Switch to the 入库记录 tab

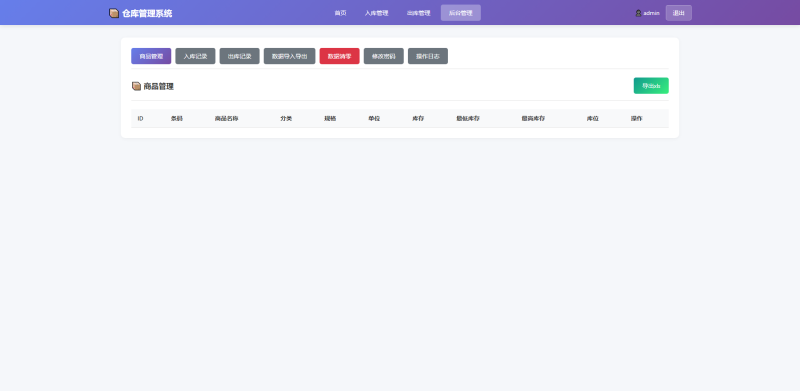pos(195,56)
